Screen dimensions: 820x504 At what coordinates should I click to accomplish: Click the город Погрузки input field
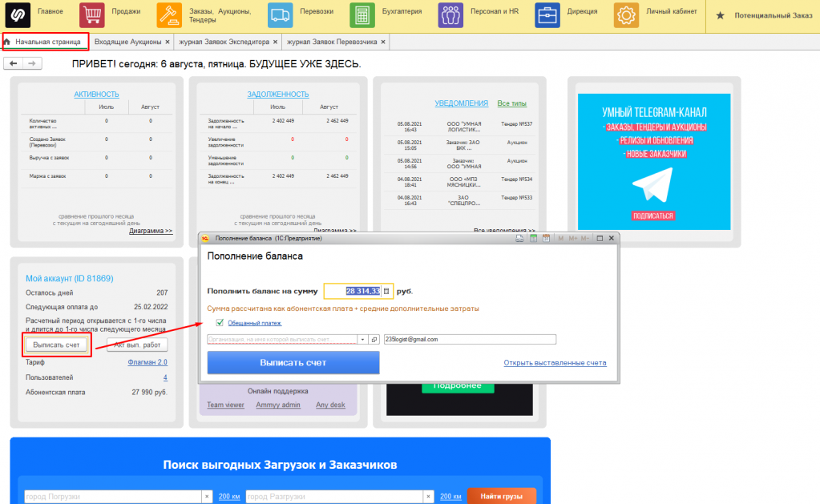[x=113, y=497]
